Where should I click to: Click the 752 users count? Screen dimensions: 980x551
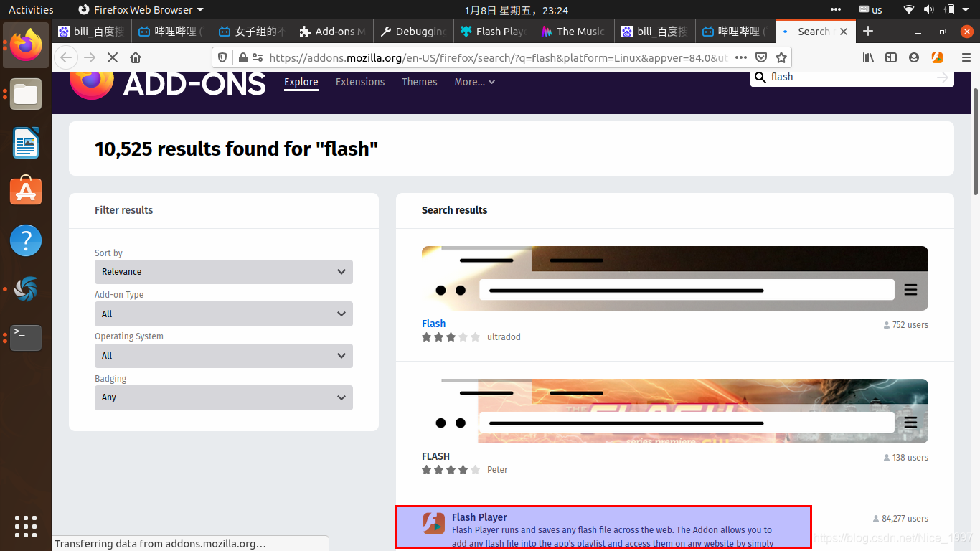pyautogui.click(x=906, y=325)
